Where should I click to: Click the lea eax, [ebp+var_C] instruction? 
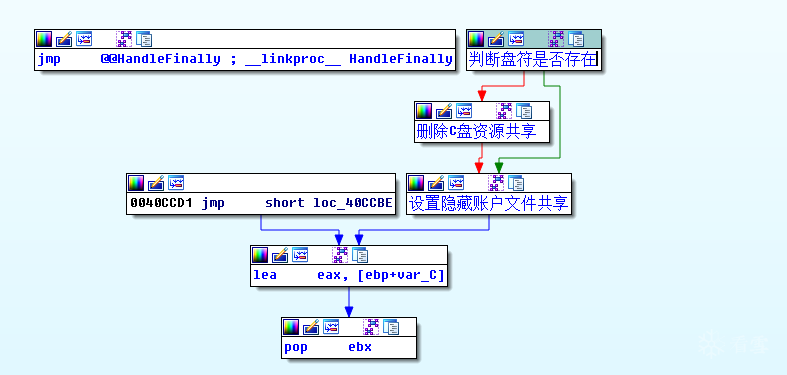pyautogui.click(x=348, y=275)
